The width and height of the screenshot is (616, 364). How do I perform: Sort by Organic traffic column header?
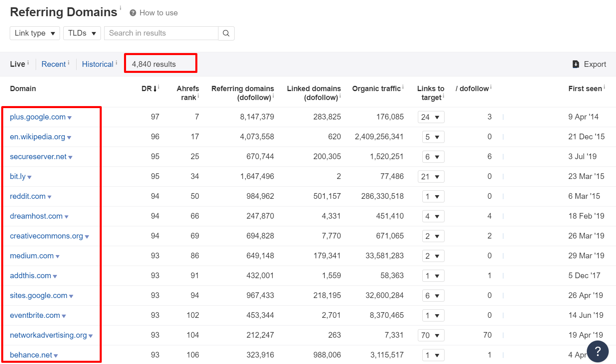376,89
